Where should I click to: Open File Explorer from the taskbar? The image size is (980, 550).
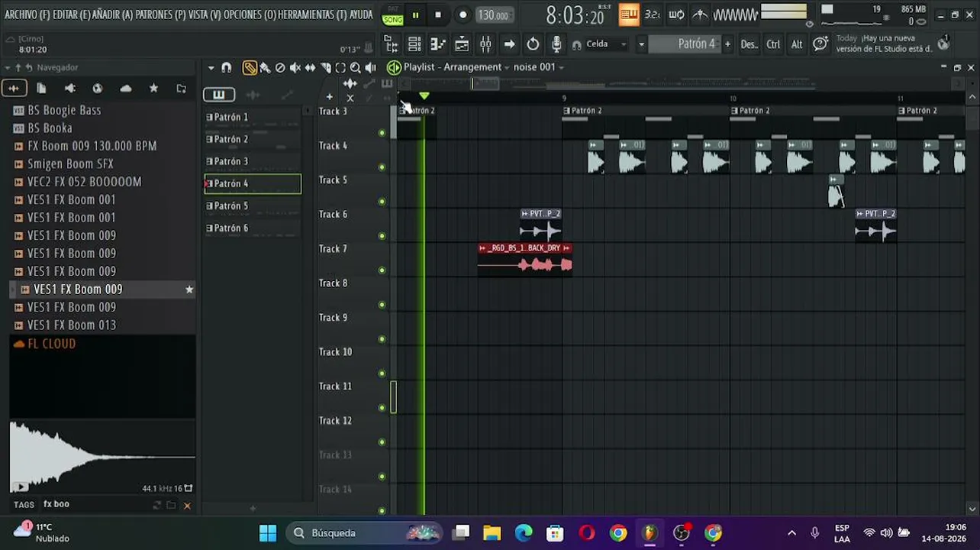tap(492, 533)
